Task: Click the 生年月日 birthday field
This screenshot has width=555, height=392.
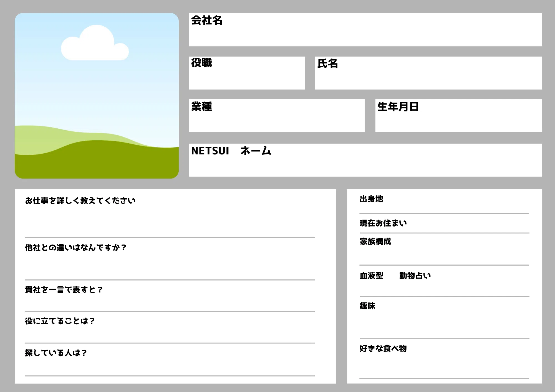Action: pos(458,116)
